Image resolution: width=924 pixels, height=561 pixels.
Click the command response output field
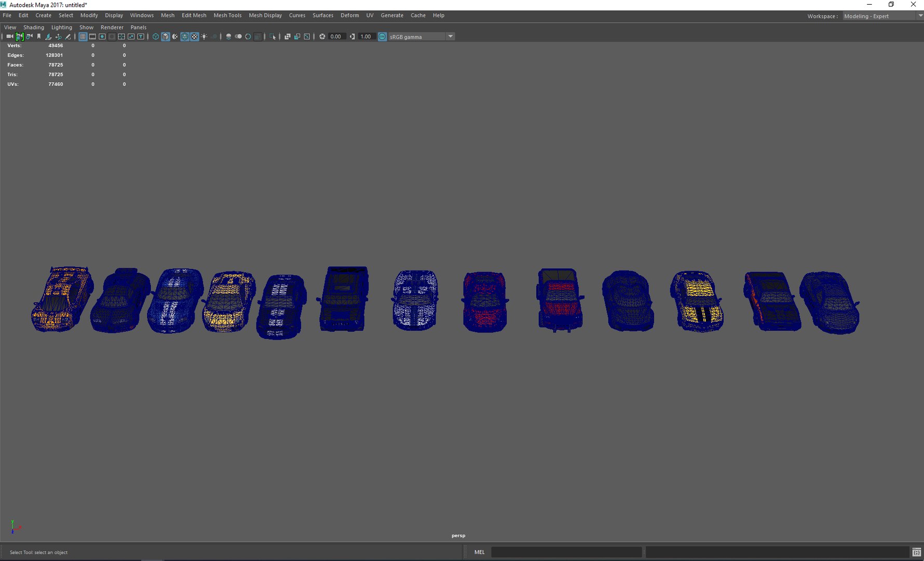click(778, 552)
